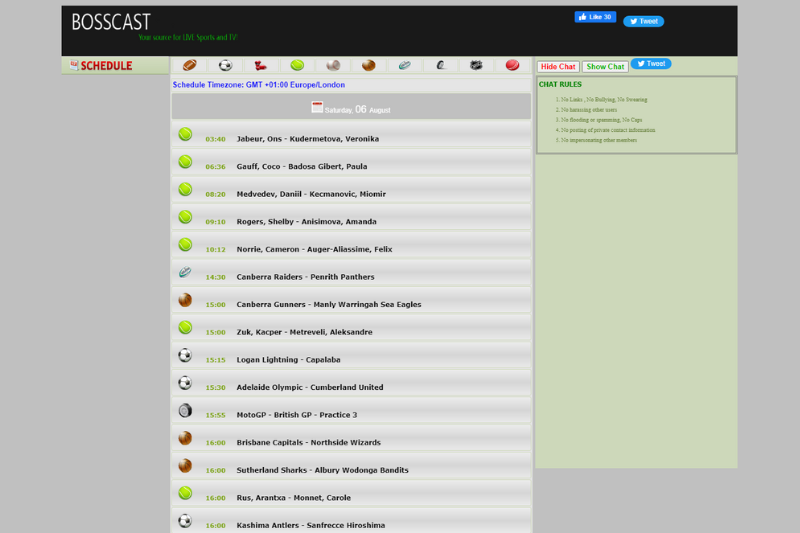Filter by soccer ball icon in toolbar
Image resolution: width=800 pixels, height=533 pixels.
point(226,65)
